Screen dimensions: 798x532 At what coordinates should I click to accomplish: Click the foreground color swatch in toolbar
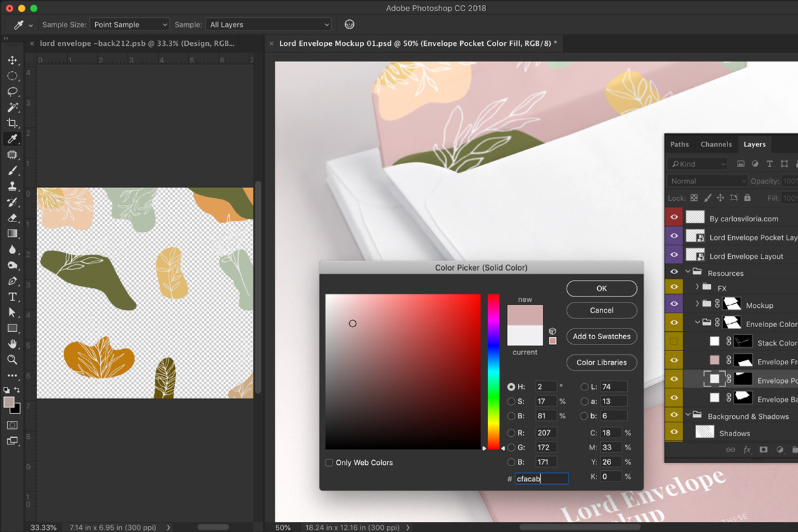pos(9,402)
